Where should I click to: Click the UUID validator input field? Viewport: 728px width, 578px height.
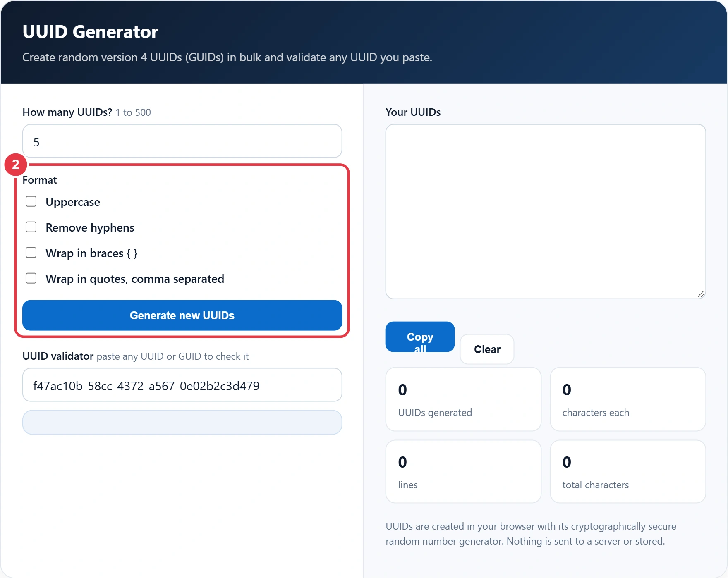(182, 385)
